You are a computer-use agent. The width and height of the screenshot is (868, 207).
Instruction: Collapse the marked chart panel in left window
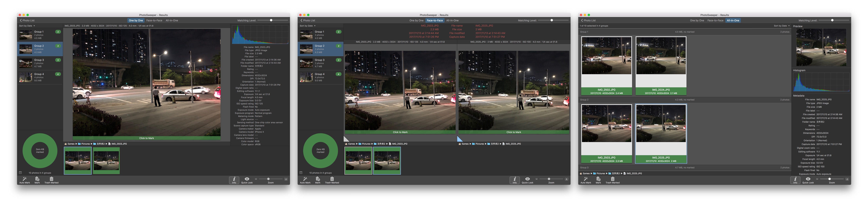(20, 173)
